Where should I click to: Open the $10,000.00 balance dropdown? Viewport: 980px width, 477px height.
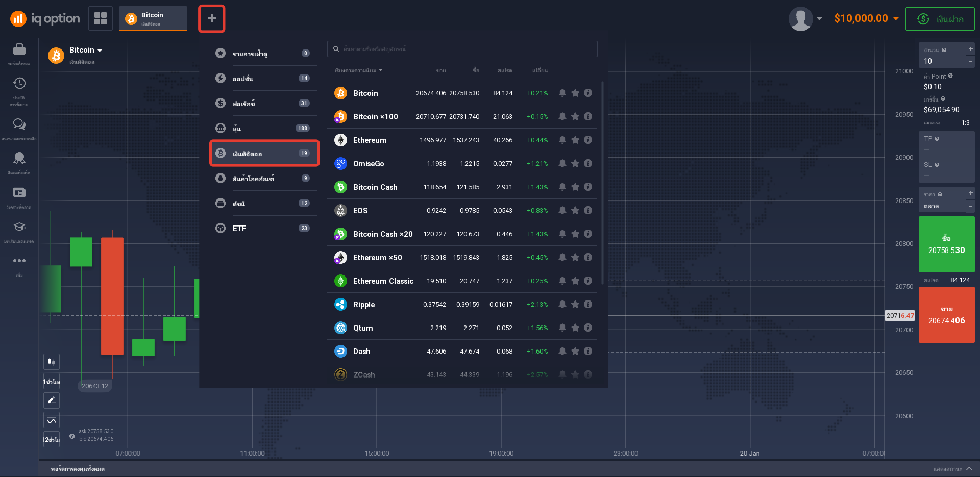click(866, 18)
